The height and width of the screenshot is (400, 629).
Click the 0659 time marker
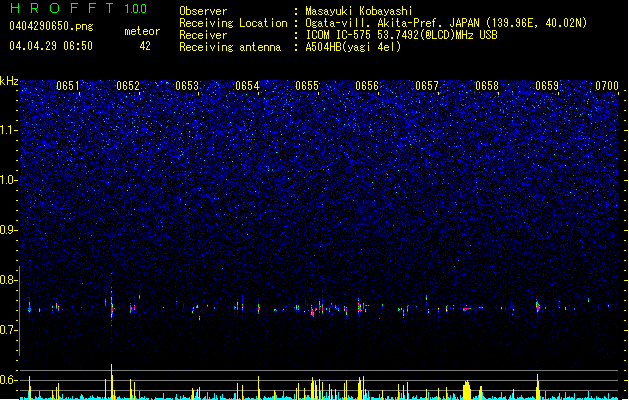547,86
